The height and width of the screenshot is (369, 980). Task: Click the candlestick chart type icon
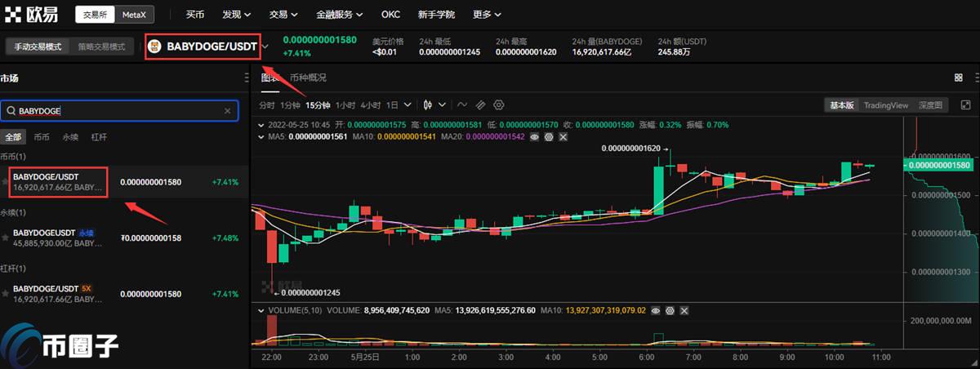[x=428, y=104]
